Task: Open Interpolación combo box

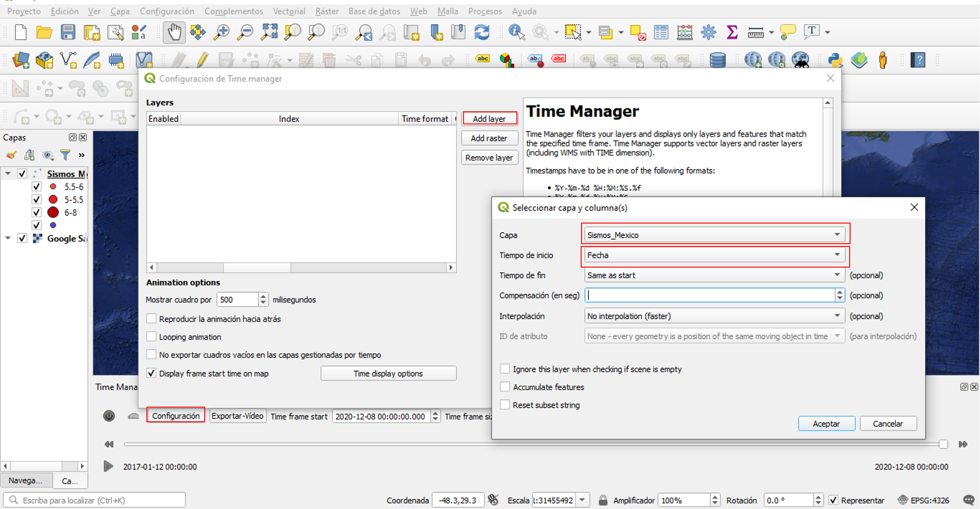Action: (714, 316)
